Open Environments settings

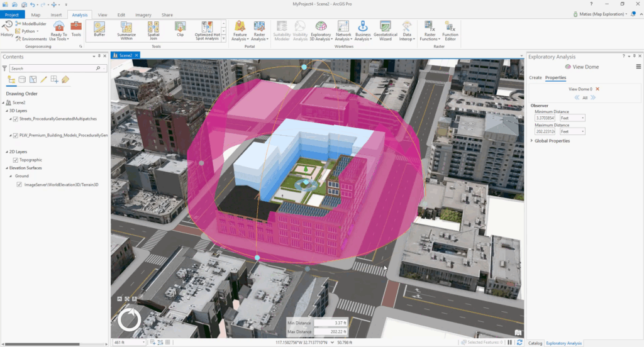[x=31, y=38]
